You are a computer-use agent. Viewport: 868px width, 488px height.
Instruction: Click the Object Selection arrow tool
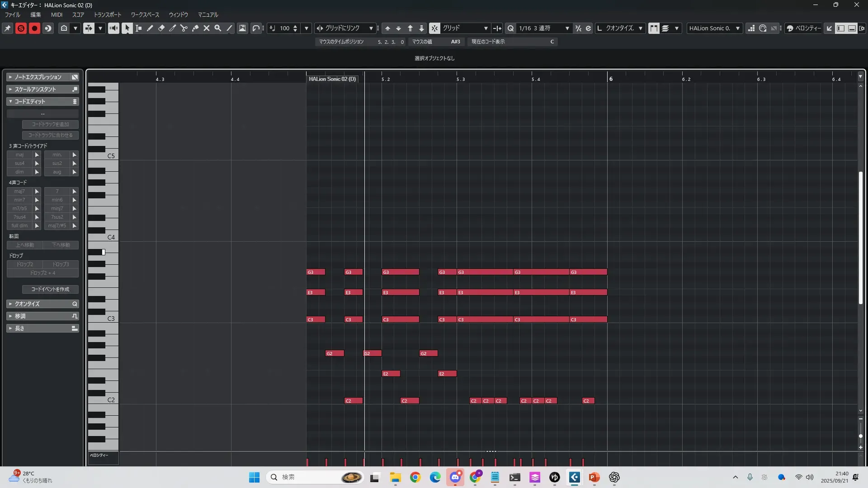[127, 28]
